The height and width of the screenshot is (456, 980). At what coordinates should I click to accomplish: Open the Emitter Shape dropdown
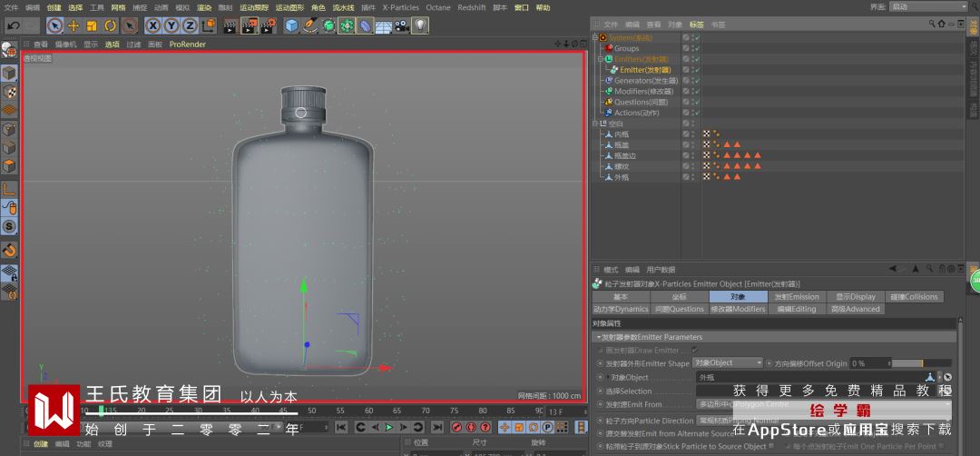727,363
